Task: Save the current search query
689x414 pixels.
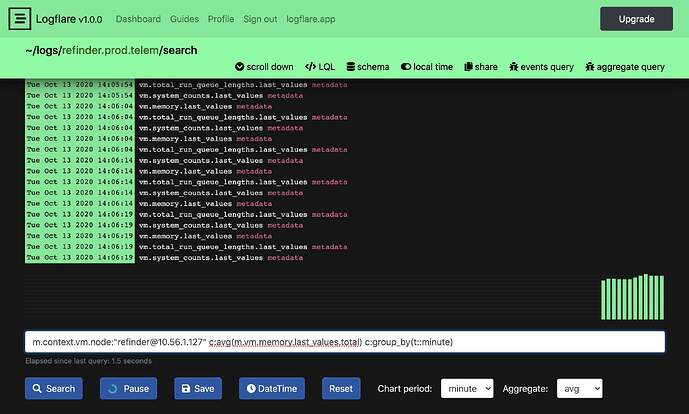Action: (x=198, y=389)
